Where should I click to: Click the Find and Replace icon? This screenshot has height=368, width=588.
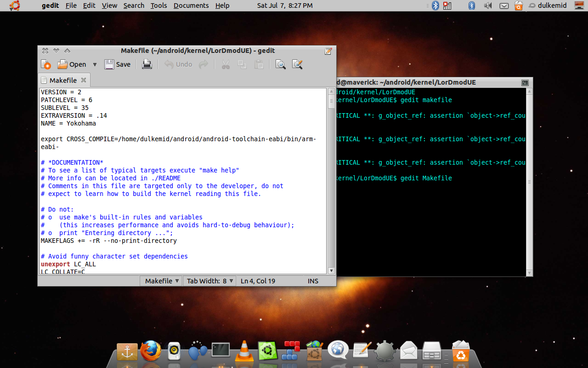coord(297,64)
